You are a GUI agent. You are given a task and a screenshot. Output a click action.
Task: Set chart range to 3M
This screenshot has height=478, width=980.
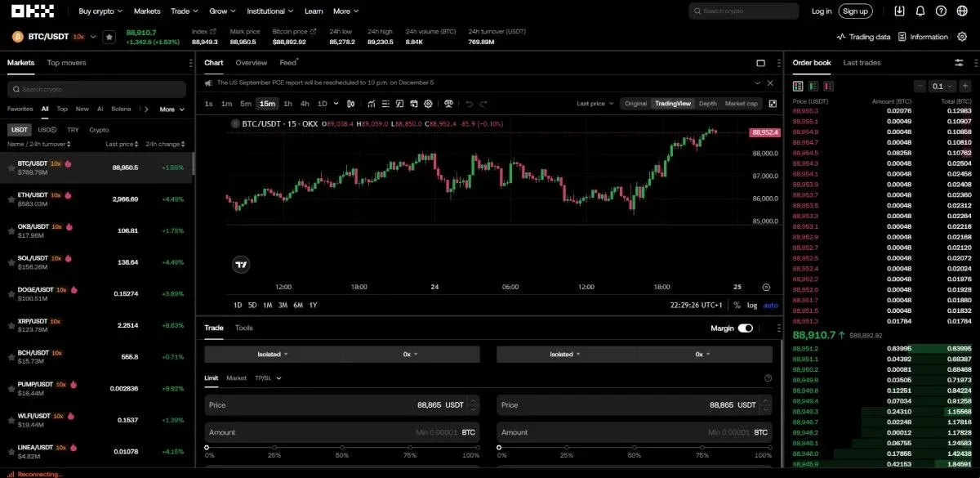click(x=283, y=305)
